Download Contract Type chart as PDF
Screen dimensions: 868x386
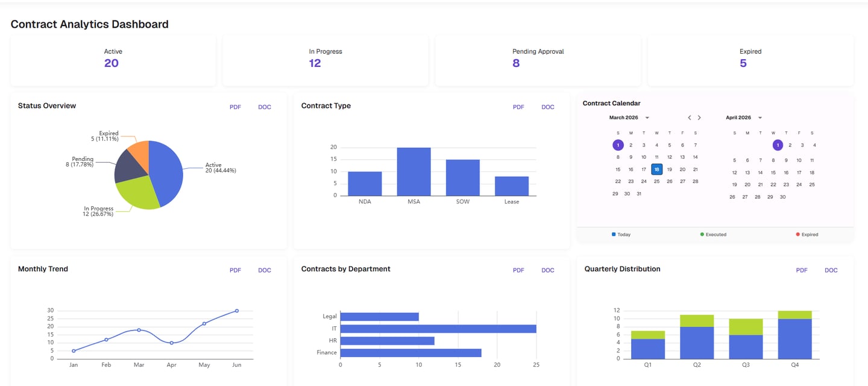click(x=518, y=107)
